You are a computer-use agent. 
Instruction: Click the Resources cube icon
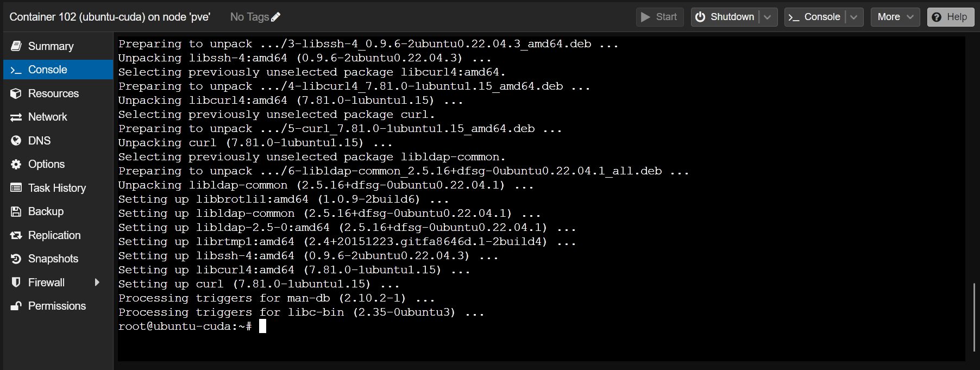pyautogui.click(x=16, y=93)
